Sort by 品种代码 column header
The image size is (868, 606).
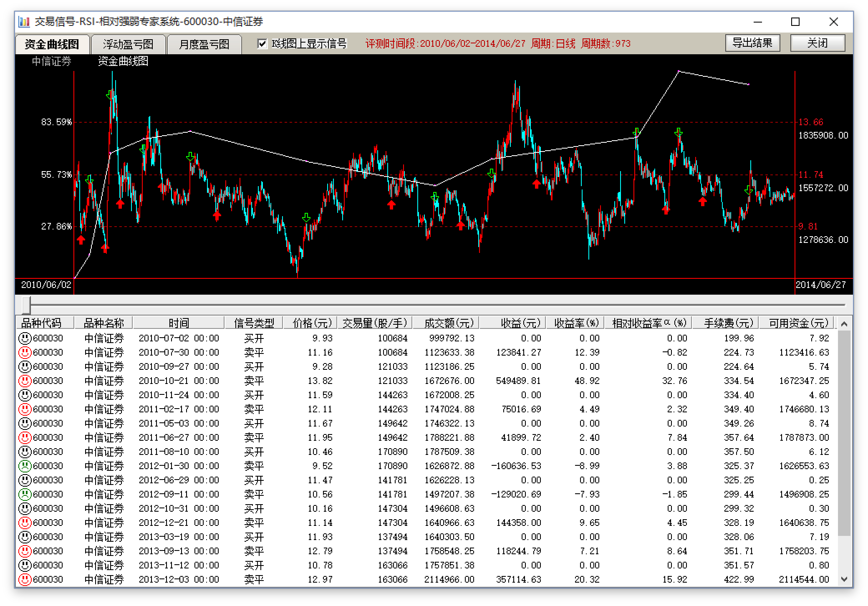(x=45, y=323)
